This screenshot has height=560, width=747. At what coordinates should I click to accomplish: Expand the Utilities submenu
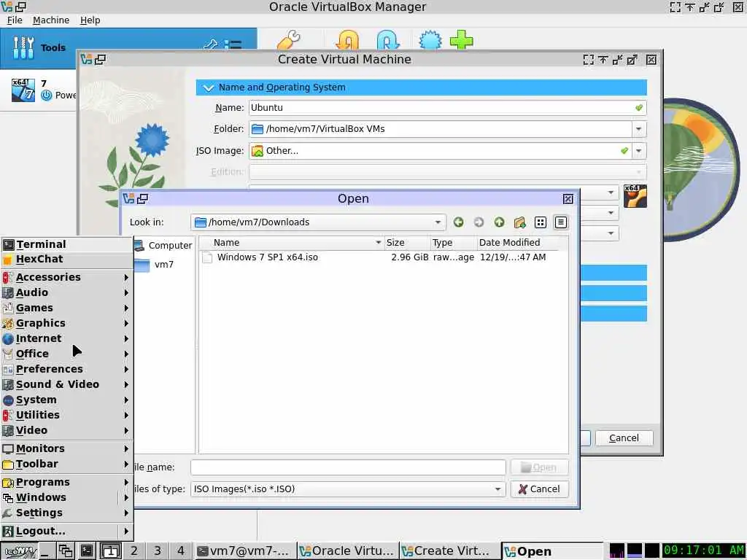(x=66, y=415)
